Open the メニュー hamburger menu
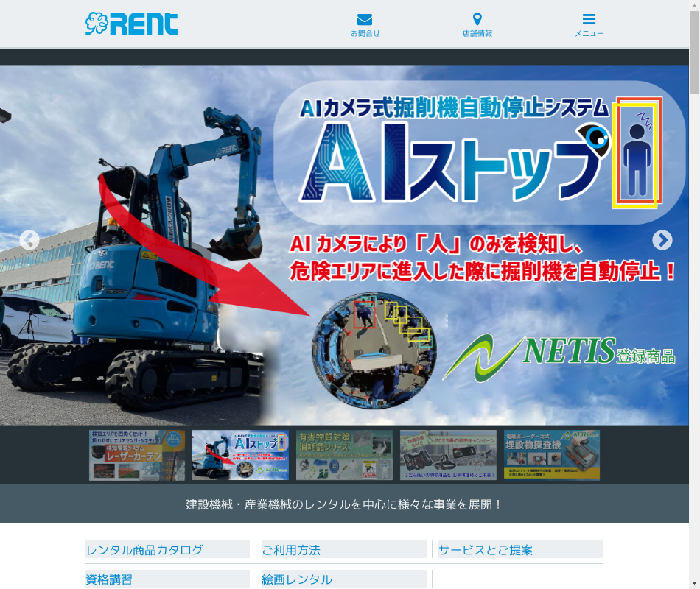Image resolution: width=700 pixels, height=589 pixels. [589, 20]
